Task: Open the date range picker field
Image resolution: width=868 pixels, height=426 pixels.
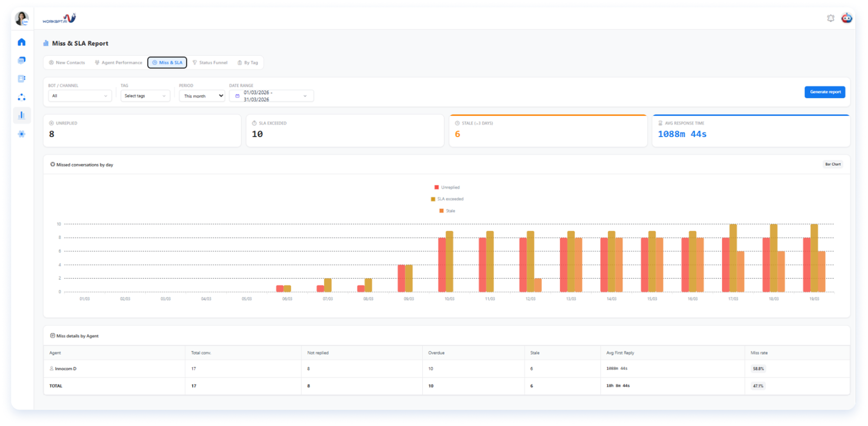Action: pyautogui.click(x=271, y=96)
